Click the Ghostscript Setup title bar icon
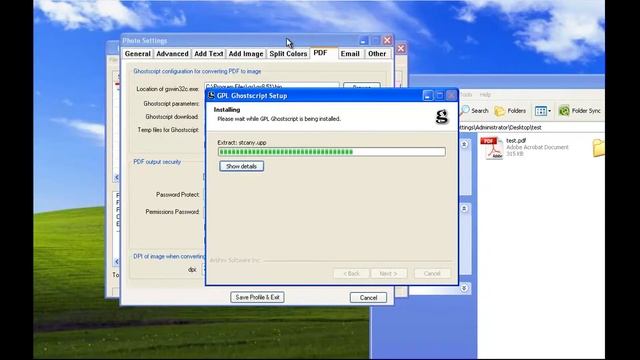 [211, 96]
